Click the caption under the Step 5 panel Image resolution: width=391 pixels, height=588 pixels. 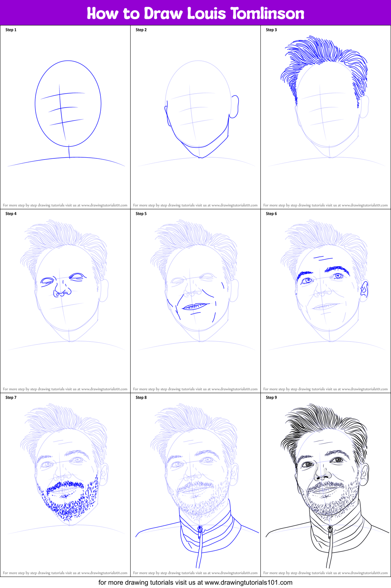195,389
